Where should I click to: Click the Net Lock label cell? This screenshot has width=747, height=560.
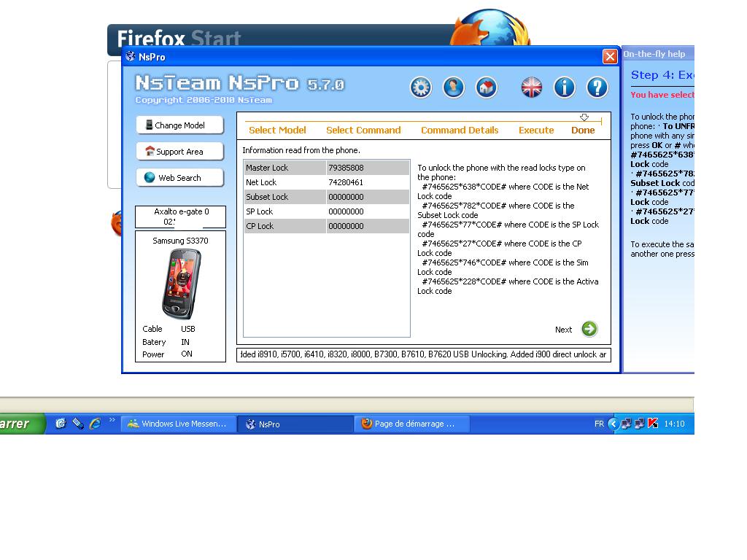[285, 182]
